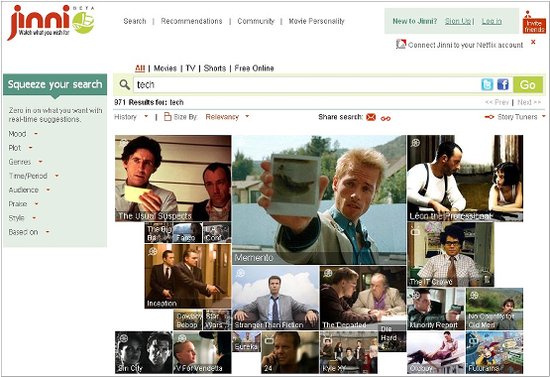Go to Prev results page
The width and height of the screenshot is (550, 377).
coord(497,102)
